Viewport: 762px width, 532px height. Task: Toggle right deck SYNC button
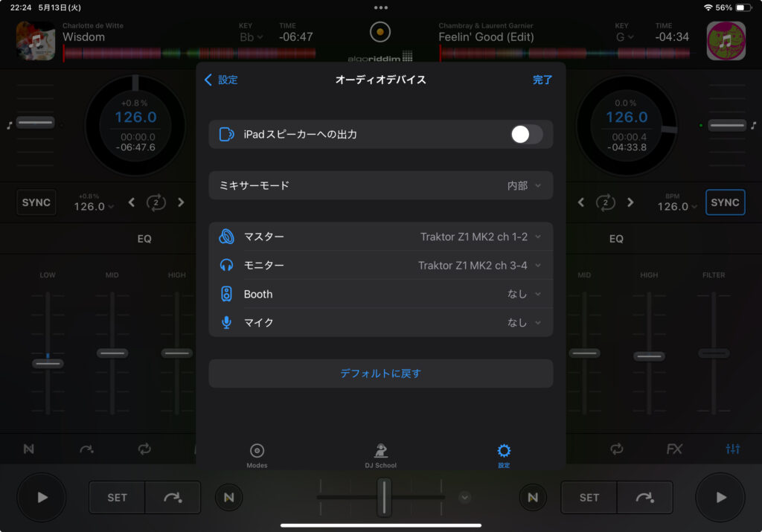725,202
